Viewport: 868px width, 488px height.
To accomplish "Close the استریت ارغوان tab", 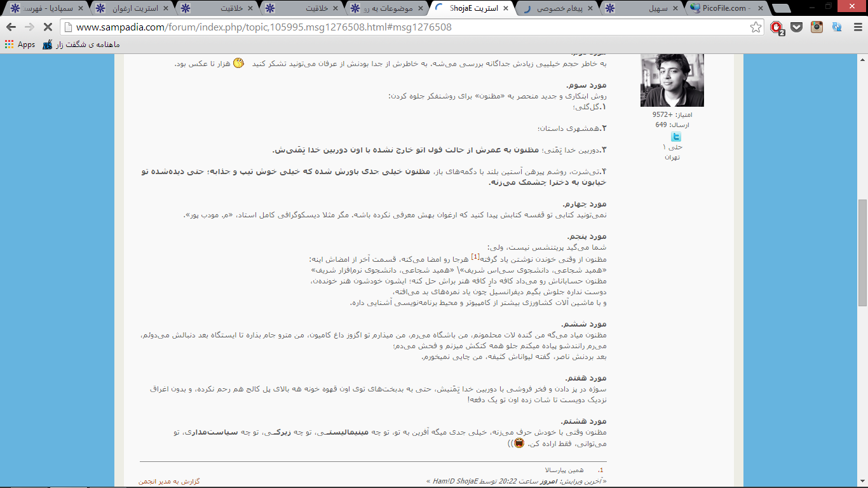I will tap(165, 8).
